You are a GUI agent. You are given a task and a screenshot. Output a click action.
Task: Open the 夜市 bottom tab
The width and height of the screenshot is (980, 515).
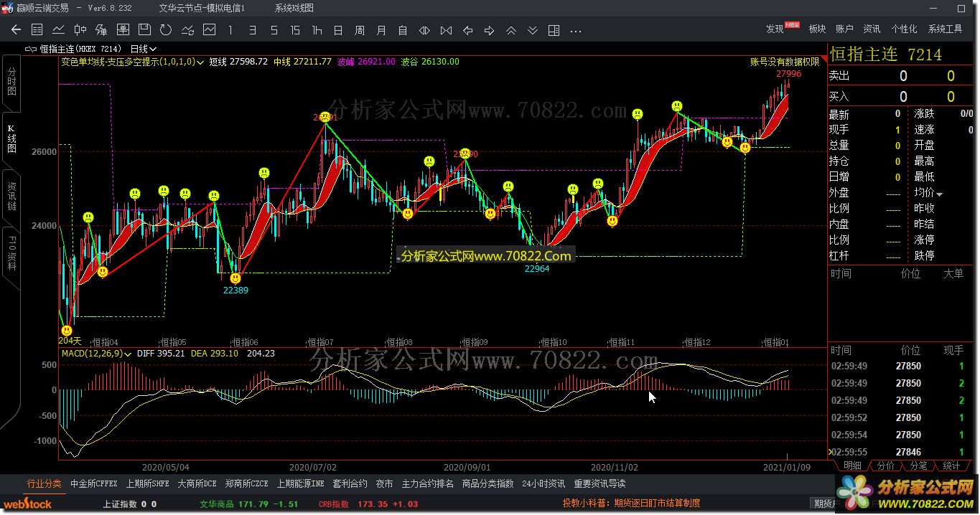point(384,484)
